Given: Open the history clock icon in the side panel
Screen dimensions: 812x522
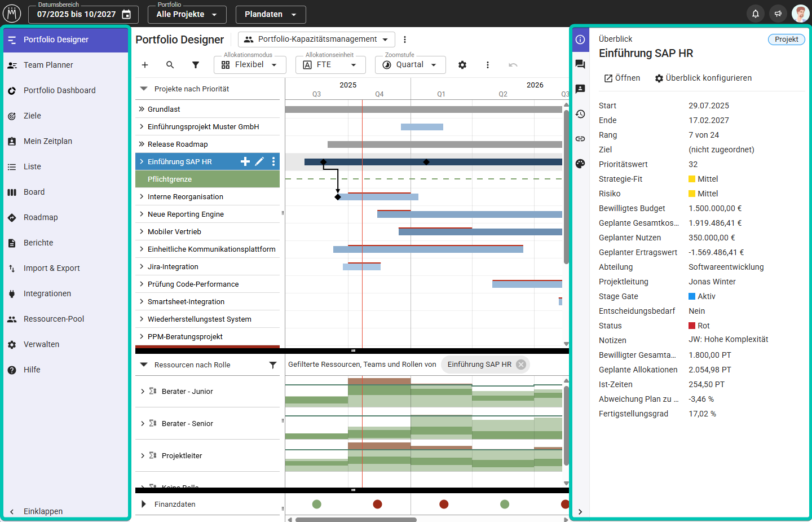Looking at the screenshot, I should 580,114.
